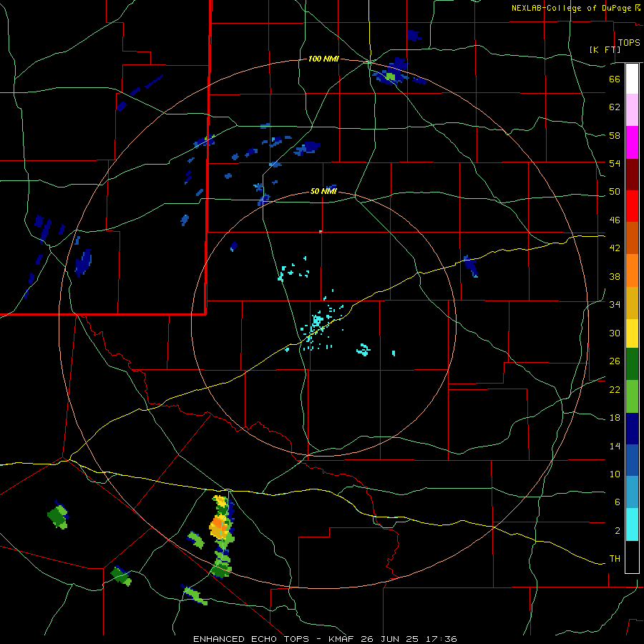Click the TH legend label
644x644 pixels.
coord(615,559)
